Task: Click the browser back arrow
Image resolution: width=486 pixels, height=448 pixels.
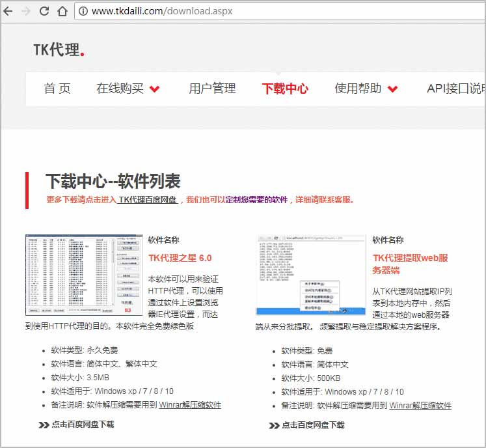Action: pos(8,11)
